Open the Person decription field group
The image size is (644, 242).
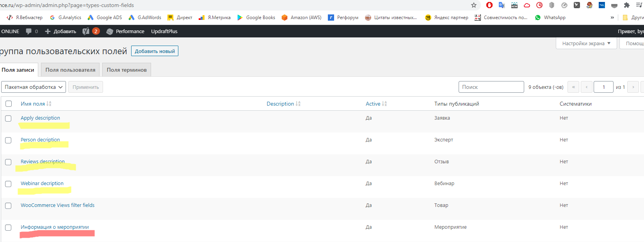coord(40,140)
